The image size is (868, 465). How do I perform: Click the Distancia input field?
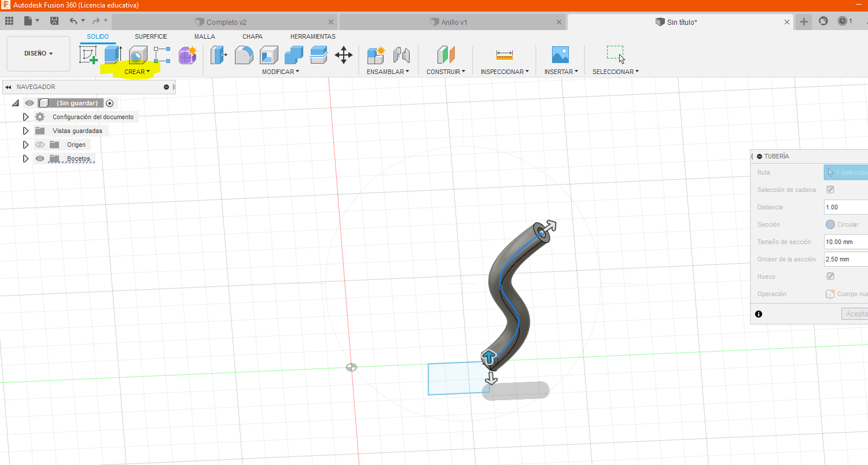(x=846, y=207)
